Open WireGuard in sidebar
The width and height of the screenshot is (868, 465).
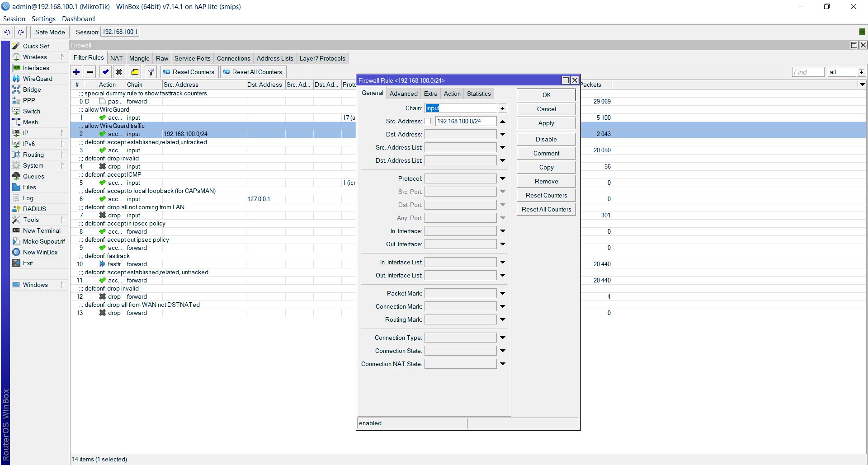pos(38,79)
